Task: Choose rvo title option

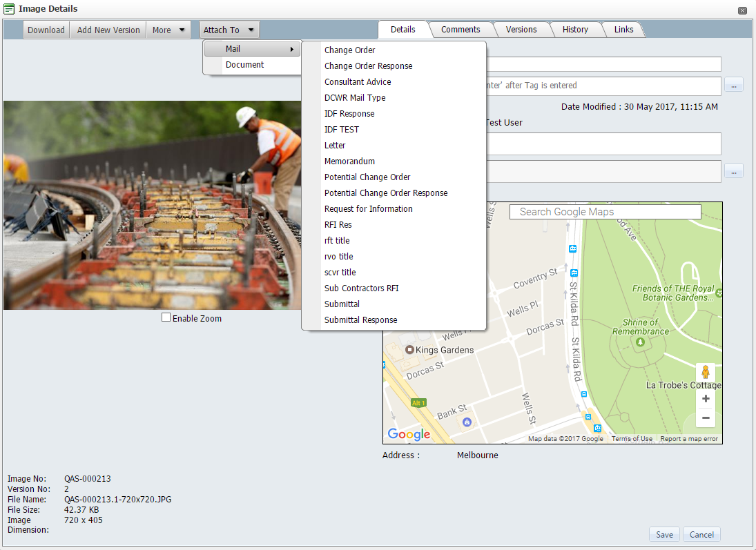Action: (338, 257)
